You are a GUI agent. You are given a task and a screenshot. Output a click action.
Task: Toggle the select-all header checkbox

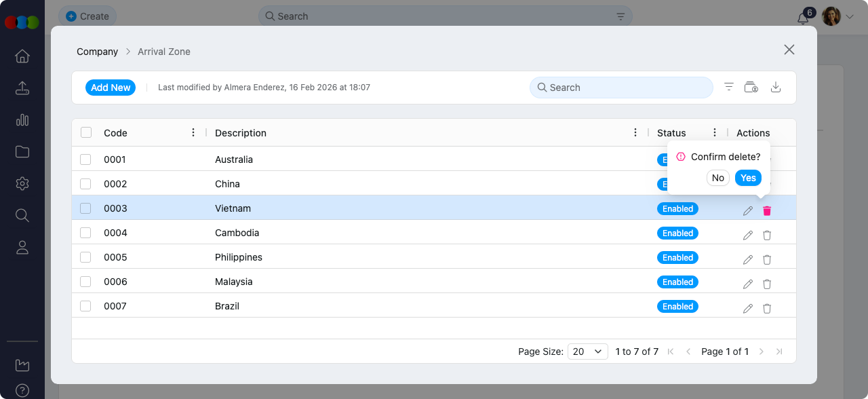86,132
